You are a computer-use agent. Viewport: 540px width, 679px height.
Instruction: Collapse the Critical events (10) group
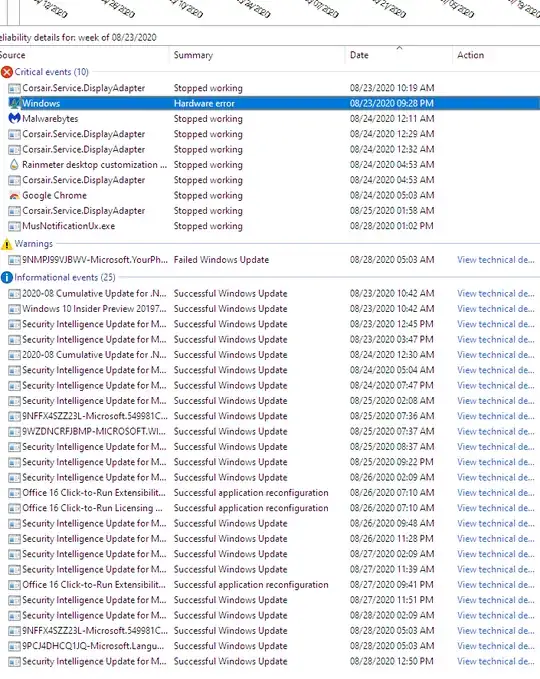(52, 72)
